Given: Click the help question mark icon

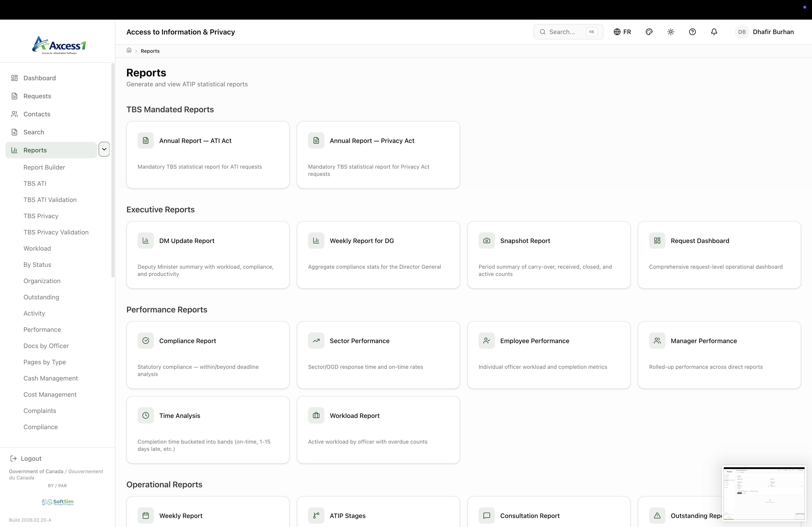Looking at the screenshot, I should 692,32.
